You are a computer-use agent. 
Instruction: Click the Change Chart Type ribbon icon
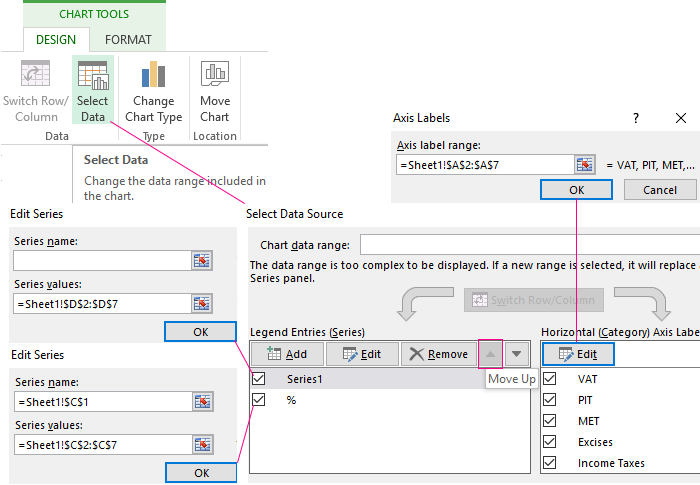coord(153,75)
